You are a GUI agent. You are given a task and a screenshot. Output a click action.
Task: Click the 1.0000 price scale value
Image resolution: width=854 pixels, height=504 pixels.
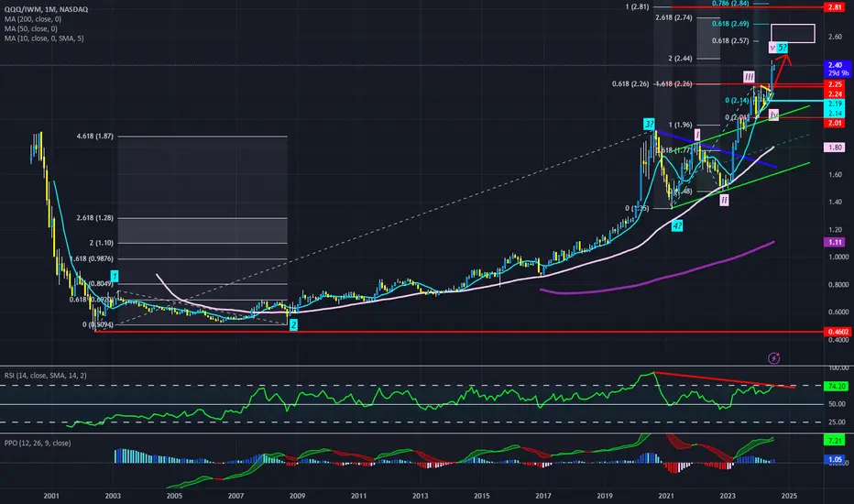tap(838, 257)
